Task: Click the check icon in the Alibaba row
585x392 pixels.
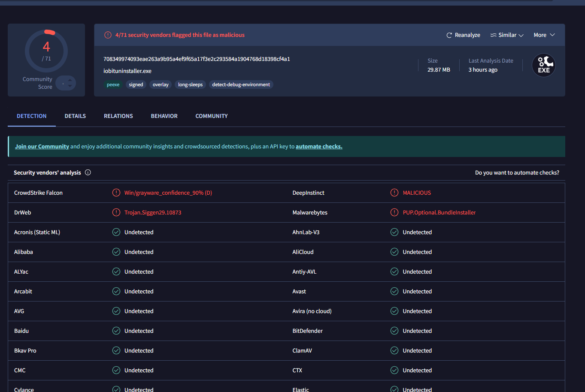Action: point(116,252)
